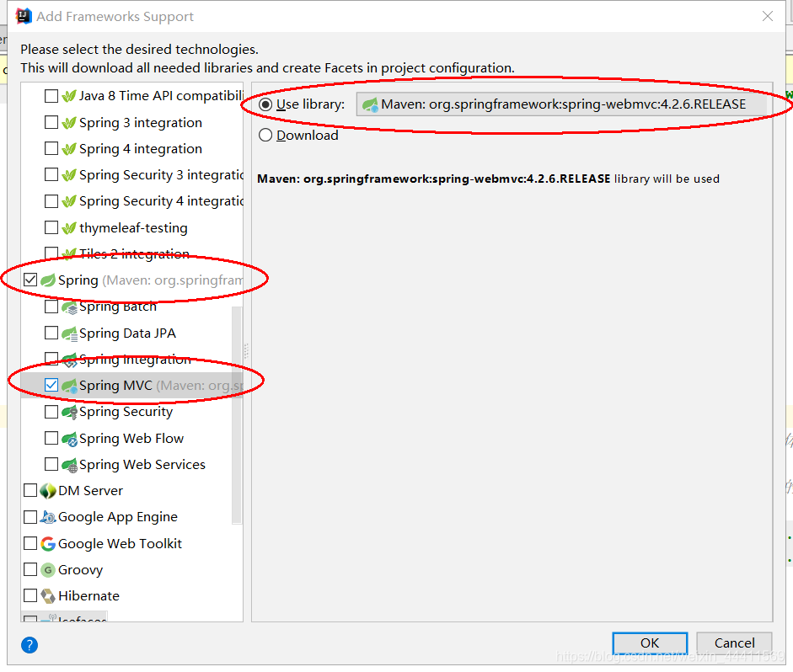Select the Spring Data JPA row text
Image resolution: width=793 pixels, height=672 pixels.
click(127, 333)
